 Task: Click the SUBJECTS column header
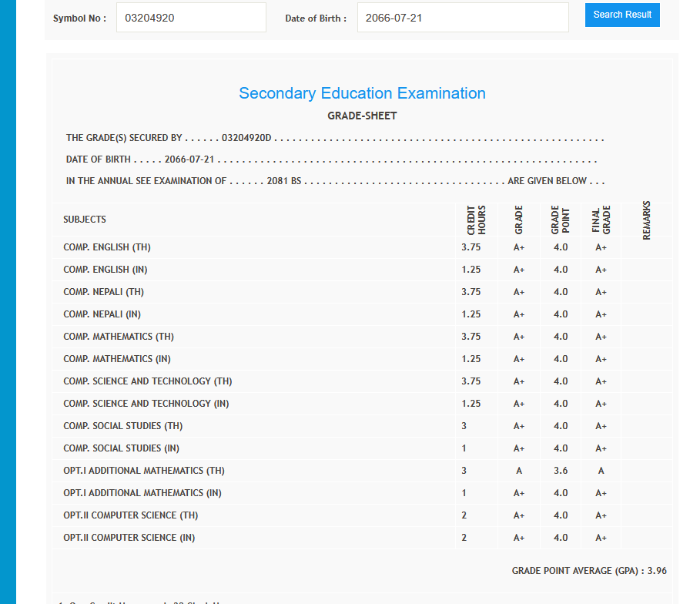click(x=85, y=220)
